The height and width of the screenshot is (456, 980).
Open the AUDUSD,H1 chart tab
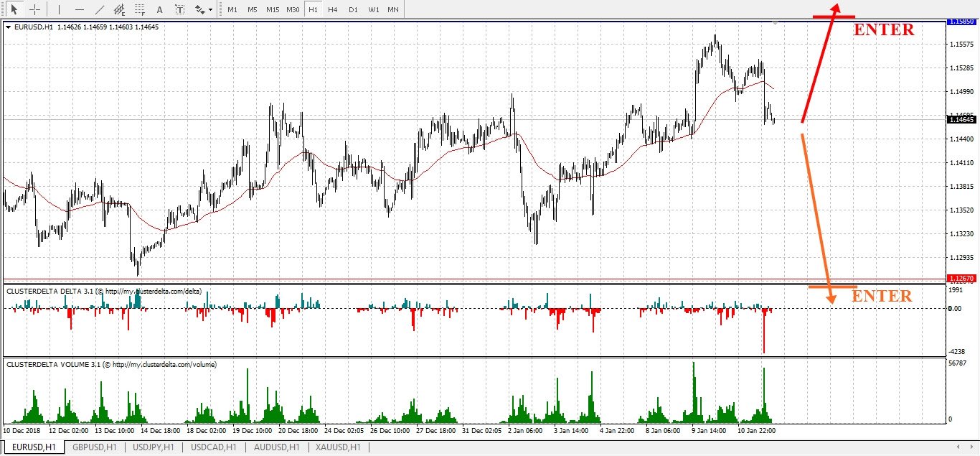(275, 447)
